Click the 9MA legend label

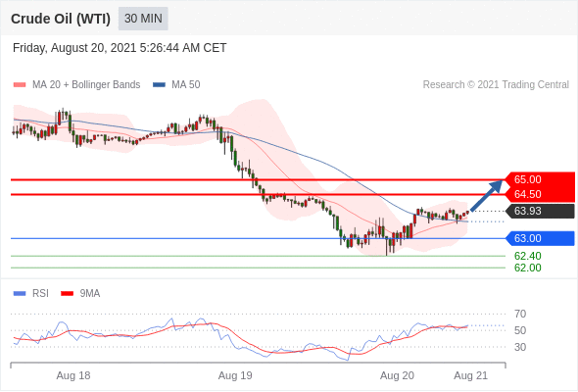coord(90,294)
